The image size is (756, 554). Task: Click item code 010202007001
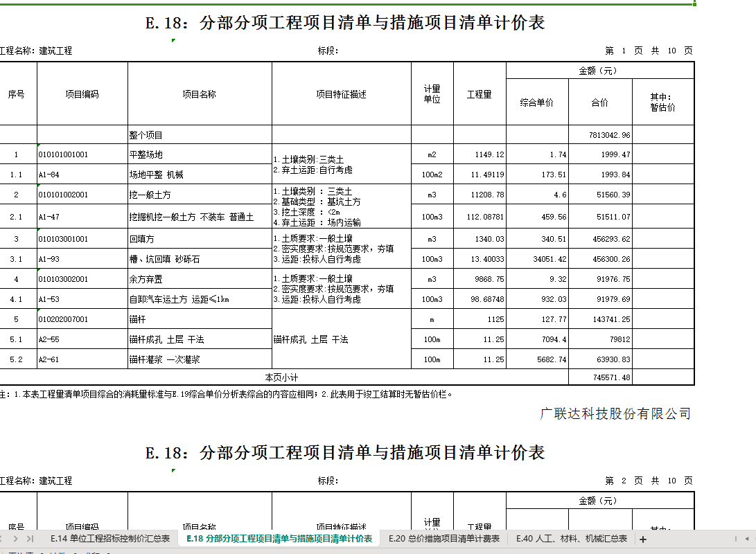click(82, 319)
